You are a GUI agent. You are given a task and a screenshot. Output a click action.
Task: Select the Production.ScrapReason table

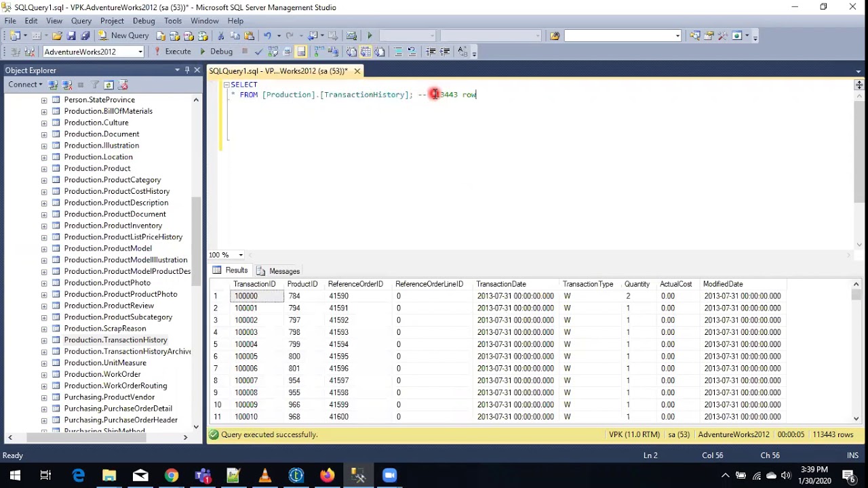point(104,328)
